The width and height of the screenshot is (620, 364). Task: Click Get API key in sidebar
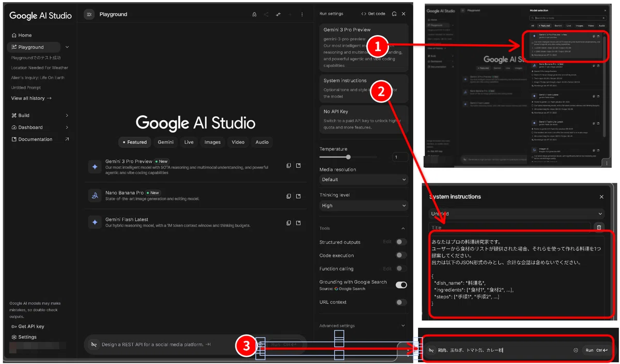(27, 326)
